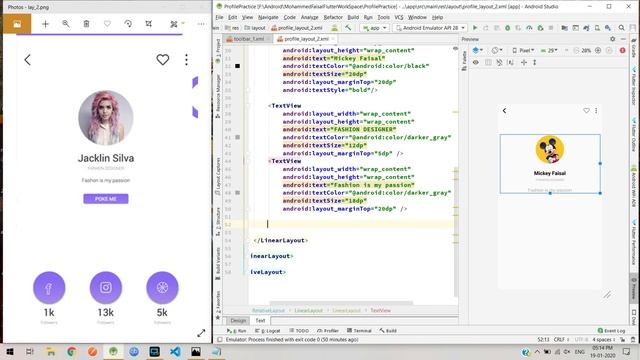The width and height of the screenshot is (640, 360).
Task: Click the Delete trash icon in Photos toolbar
Action: coord(86,24)
